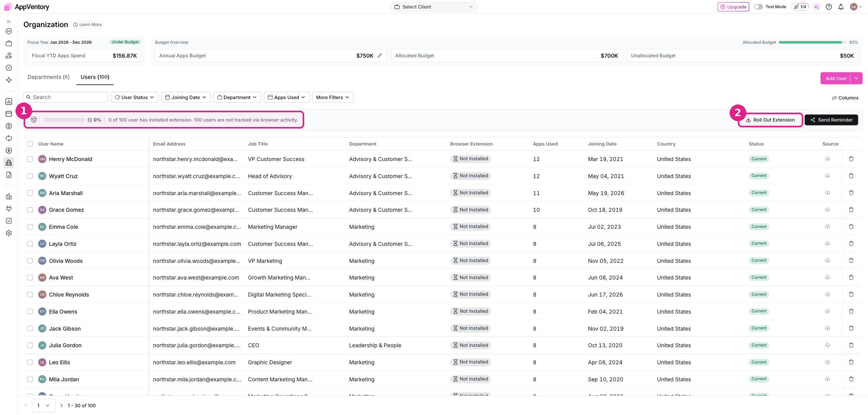
Task: Check the box for Ava West
Action: pos(30,278)
